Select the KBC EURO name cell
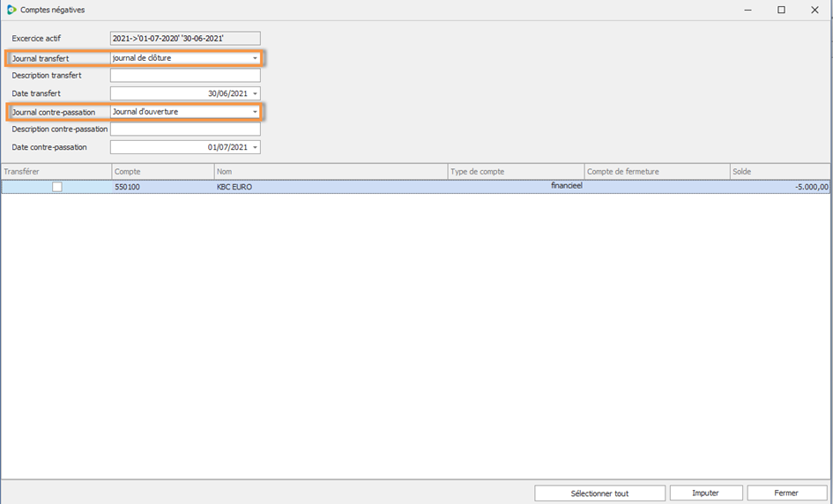 331,187
